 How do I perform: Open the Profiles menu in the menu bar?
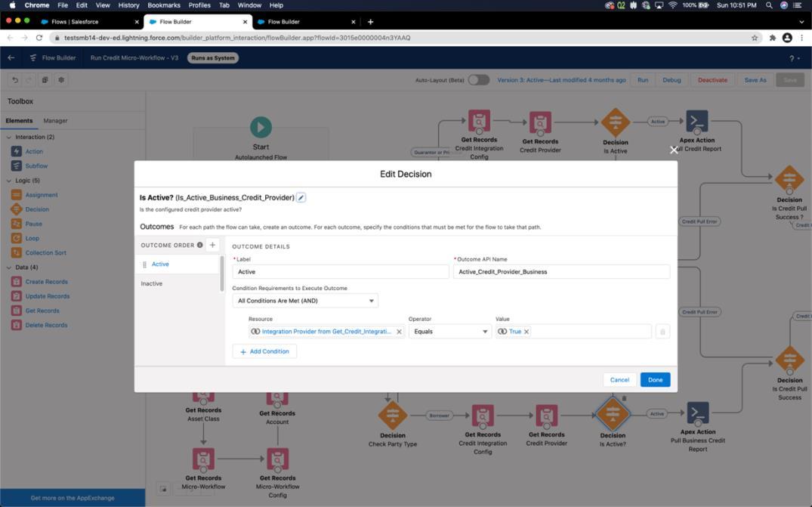pyautogui.click(x=199, y=5)
